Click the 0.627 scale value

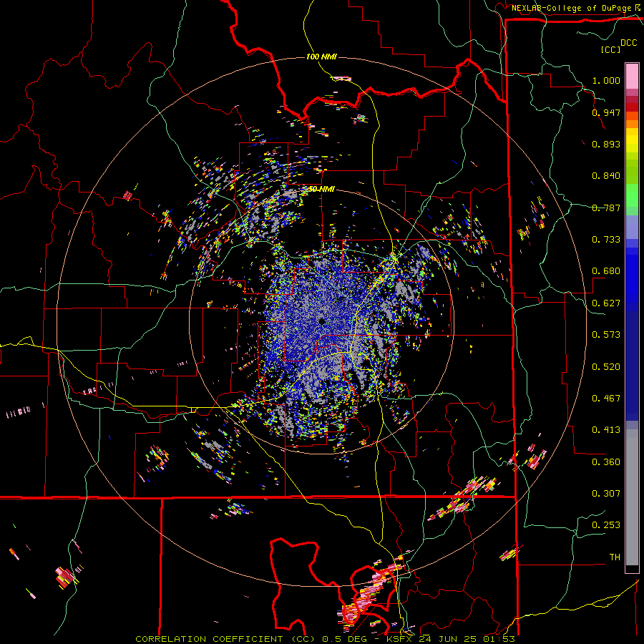point(606,303)
